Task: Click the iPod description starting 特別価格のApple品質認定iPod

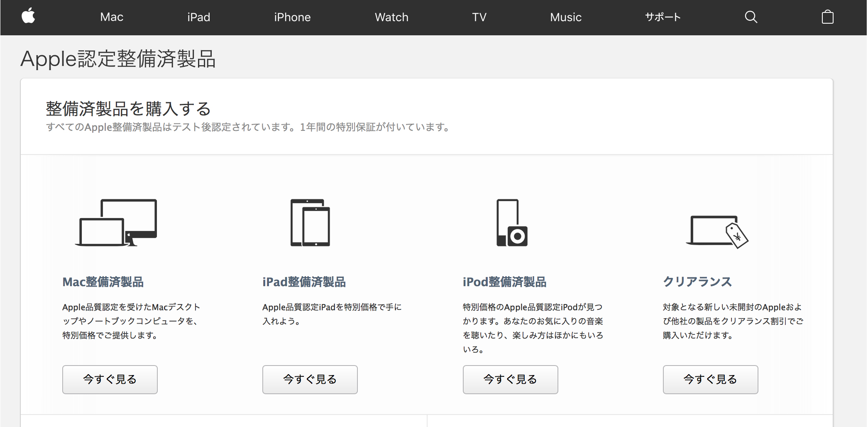Action: pos(533,328)
